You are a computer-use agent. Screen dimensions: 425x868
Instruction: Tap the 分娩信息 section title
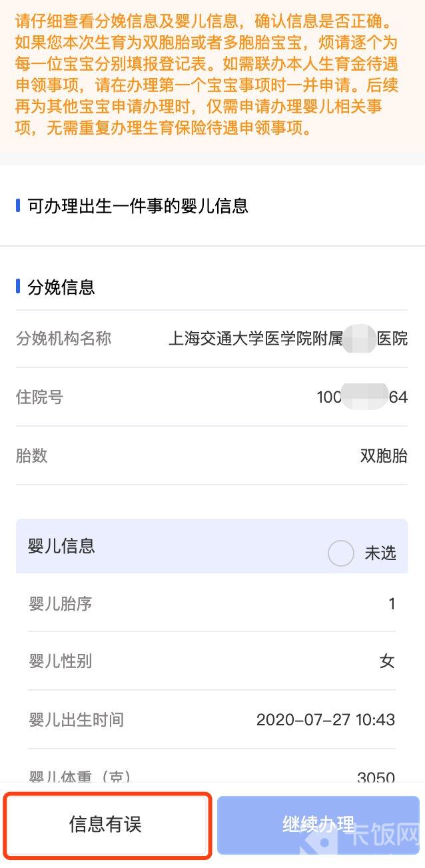tap(61, 287)
